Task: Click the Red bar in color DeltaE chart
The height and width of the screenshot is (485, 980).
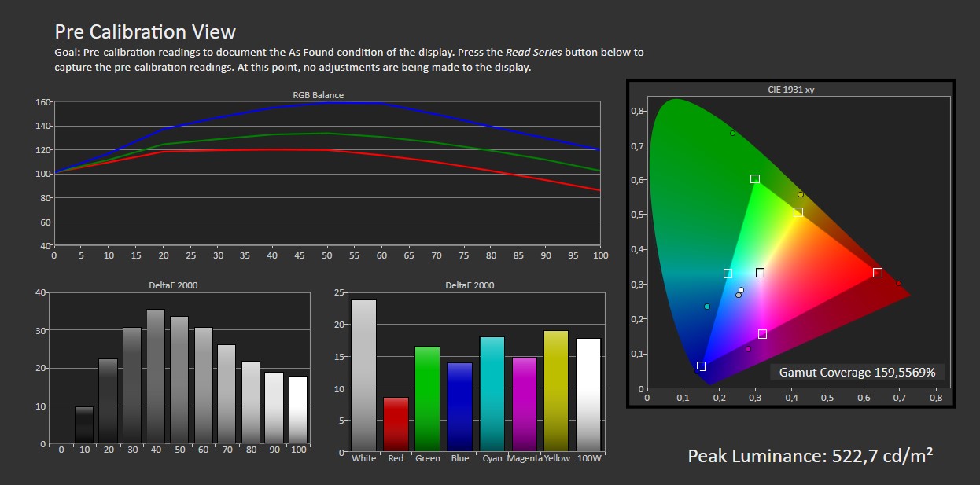Action: point(396,424)
